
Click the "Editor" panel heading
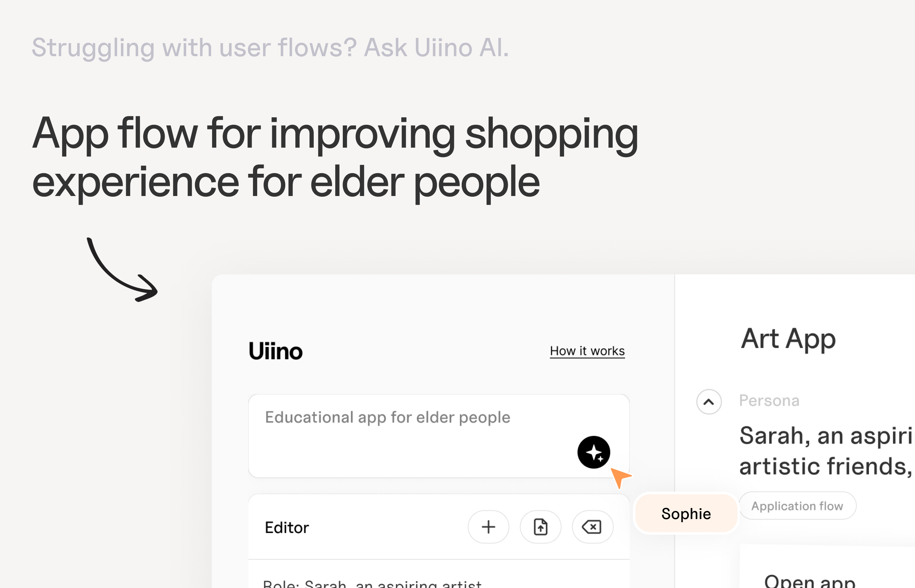pyautogui.click(x=287, y=528)
